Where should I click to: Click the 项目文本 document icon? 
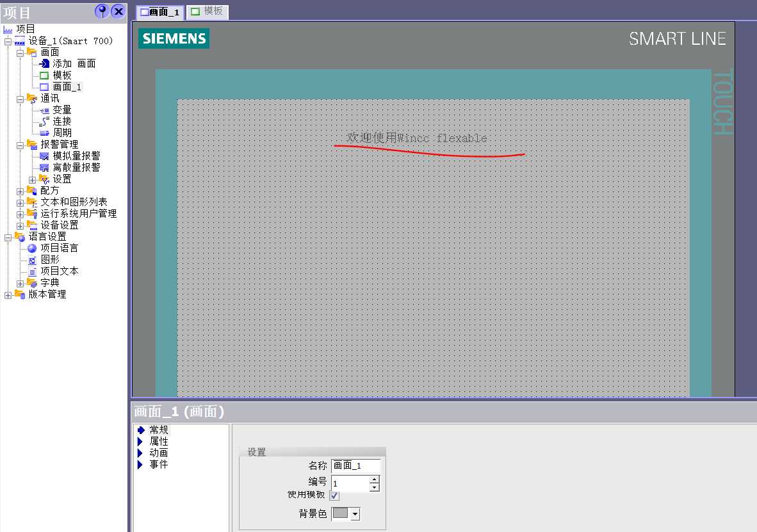(33, 272)
